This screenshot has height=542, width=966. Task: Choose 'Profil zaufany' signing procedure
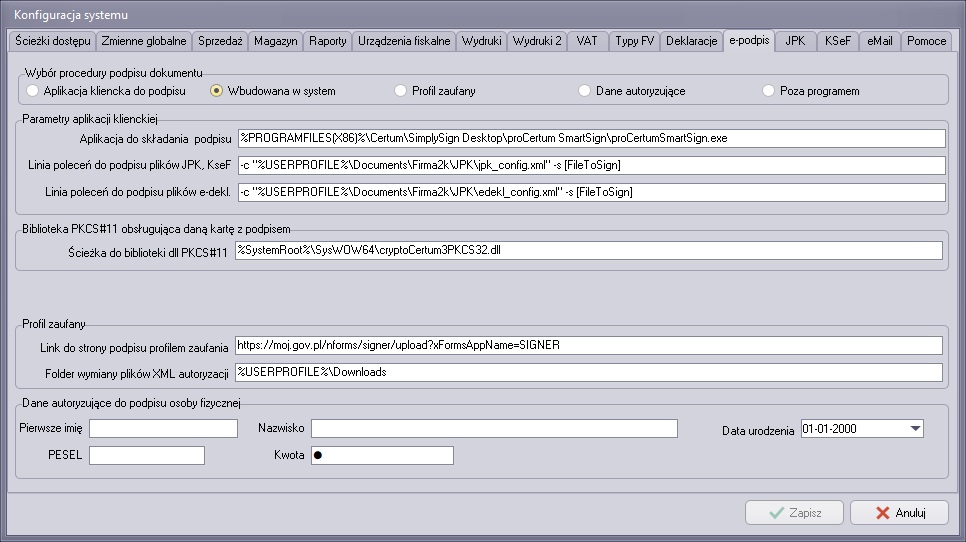(401, 91)
